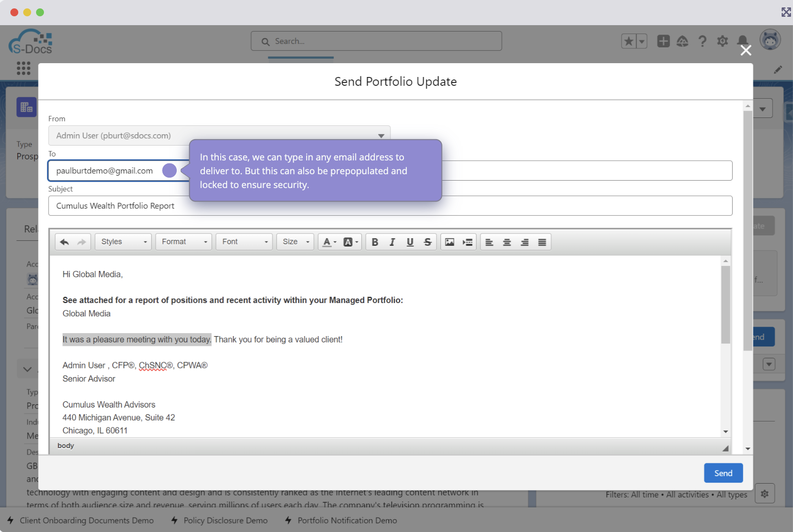Click the dialog scrollbar's down arrow
Image resolution: width=793 pixels, height=532 pixels.
click(x=748, y=449)
